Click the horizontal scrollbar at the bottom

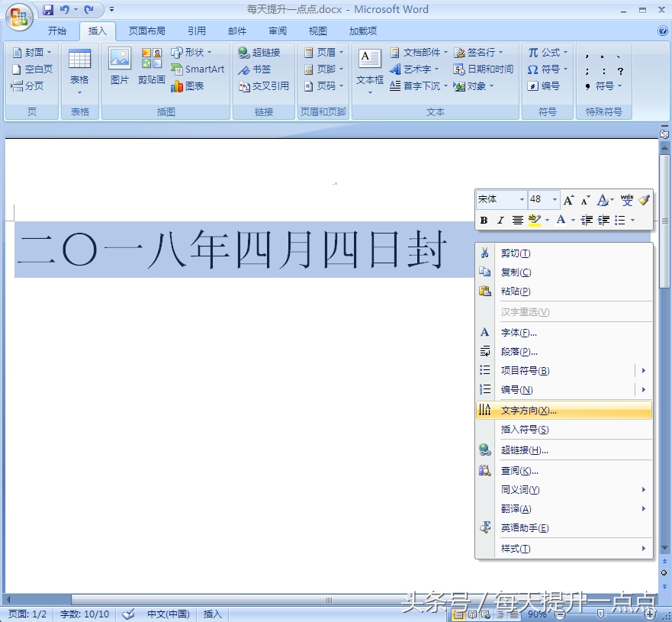[x=328, y=600]
